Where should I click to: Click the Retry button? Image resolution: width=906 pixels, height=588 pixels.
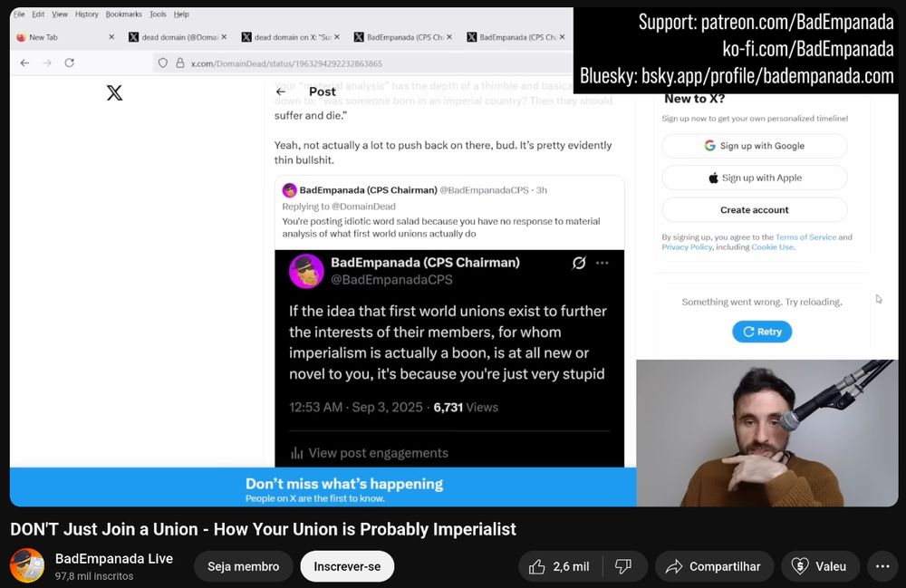tap(761, 331)
